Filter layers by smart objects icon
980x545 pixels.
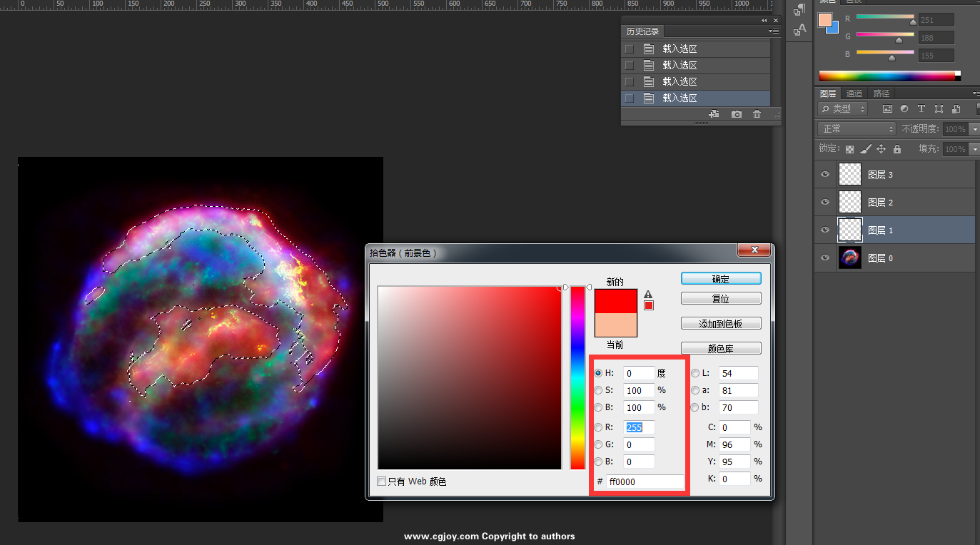[956, 109]
